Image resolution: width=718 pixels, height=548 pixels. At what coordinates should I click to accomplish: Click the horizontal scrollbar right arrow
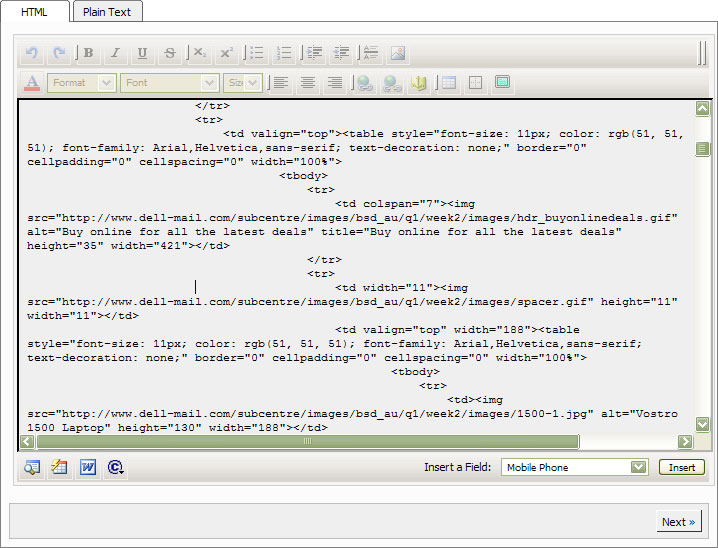pyautogui.click(x=685, y=441)
